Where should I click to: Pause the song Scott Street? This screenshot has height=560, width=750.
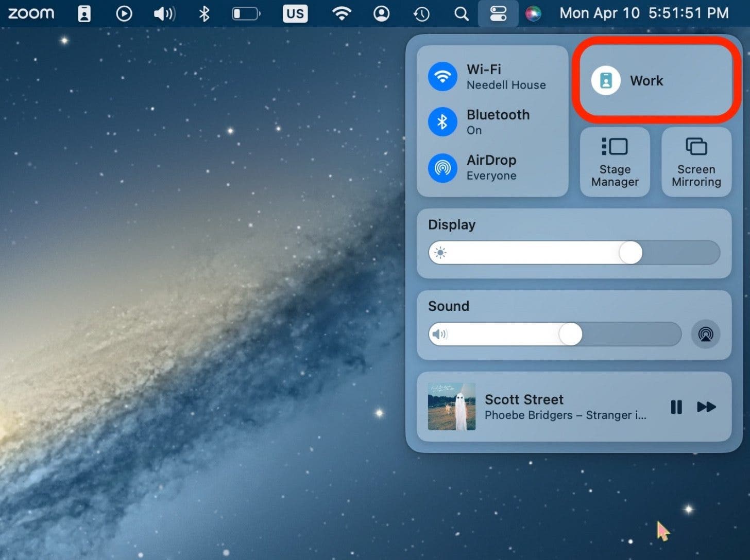(x=676, y=407)
